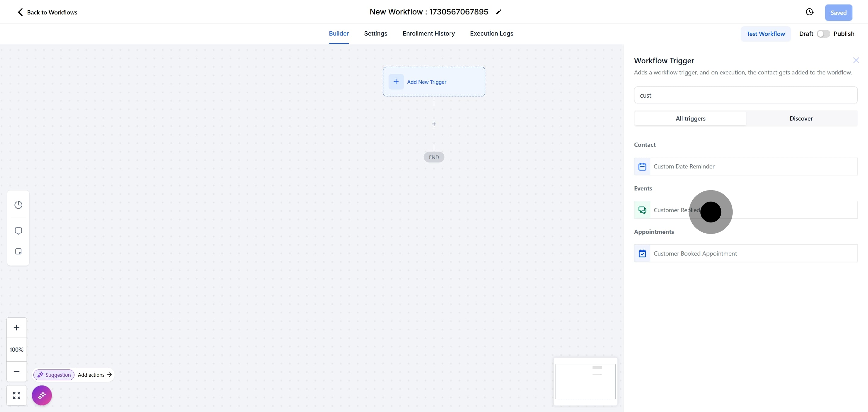Screen dimensions: 868x412
Task: Switch to the Discover triggers tab
Action: coord(801,118)
